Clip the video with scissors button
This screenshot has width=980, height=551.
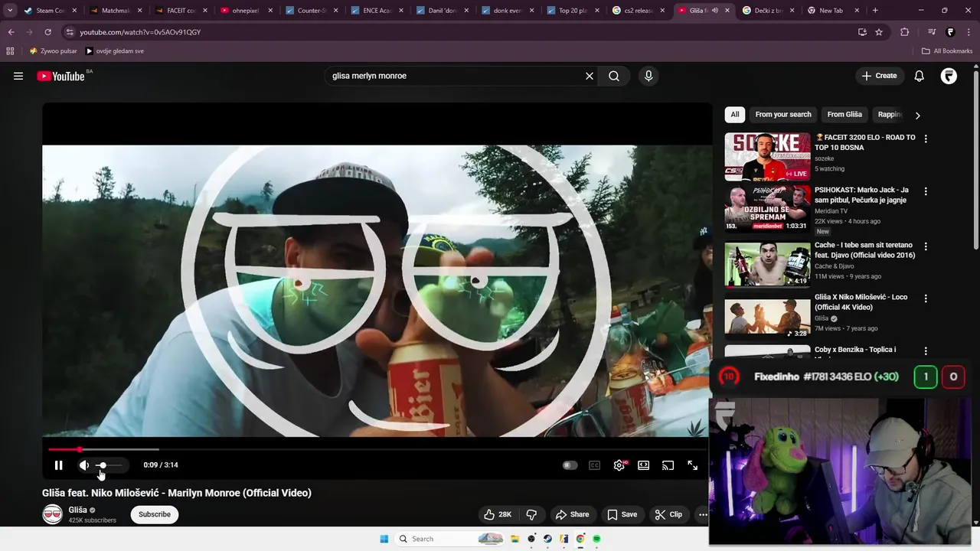668,514
